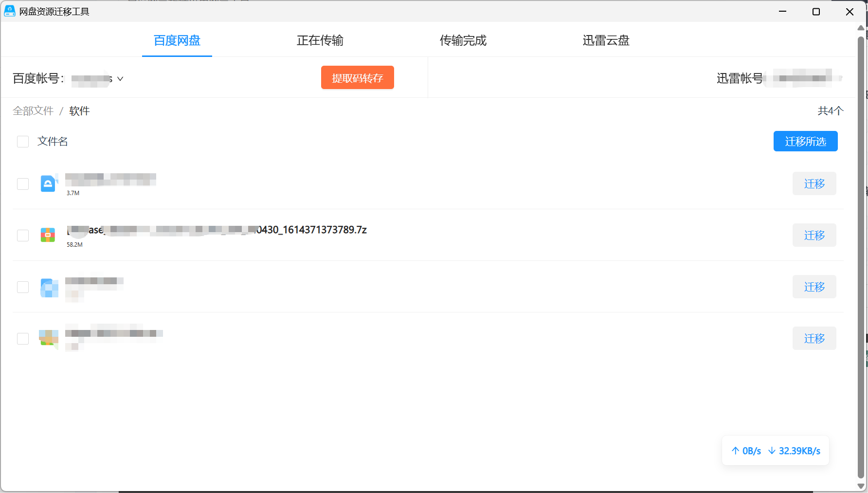The height and width of the screenshot is (493, 868).
Task: Expand the 百度帐号 account dropdown arrow
Action: 120,79
